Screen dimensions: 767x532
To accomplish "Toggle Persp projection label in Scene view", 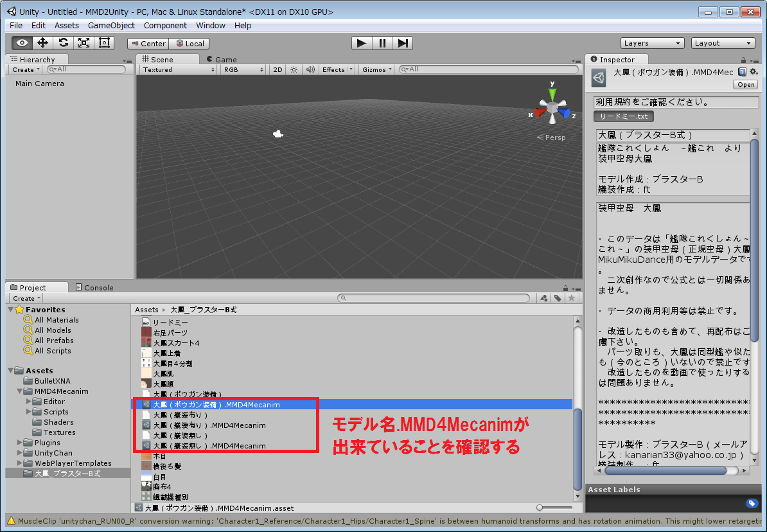I will (551, 137).
